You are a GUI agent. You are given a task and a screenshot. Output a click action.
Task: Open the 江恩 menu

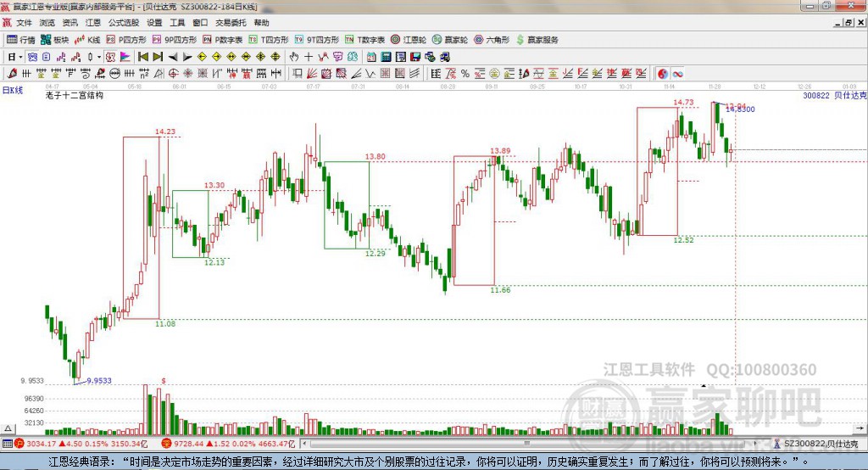[x=93, y=23]
